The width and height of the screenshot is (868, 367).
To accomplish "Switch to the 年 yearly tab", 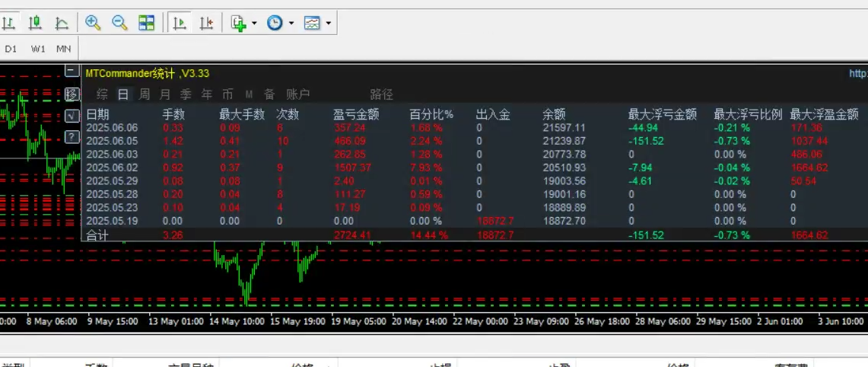I will pos(207,94).
